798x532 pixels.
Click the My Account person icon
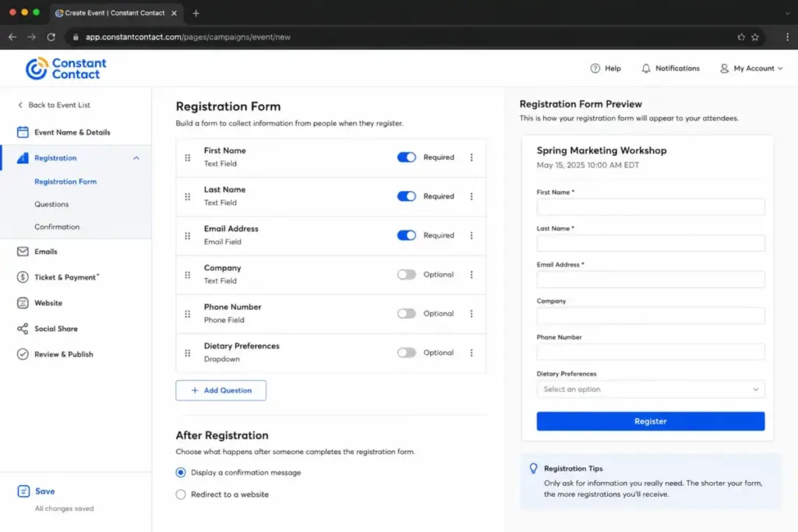[x=724, y=68]
